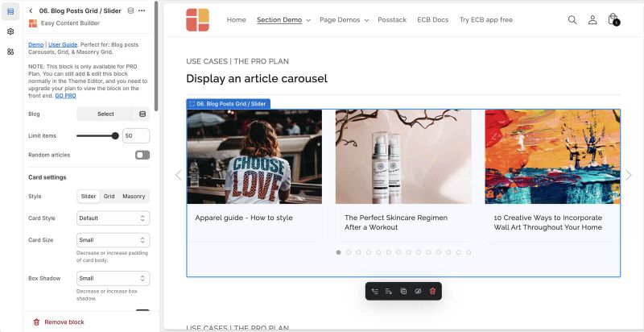Select the Grid style option
Viewport: 644px width, 332px height.
[x=109, y=197]
